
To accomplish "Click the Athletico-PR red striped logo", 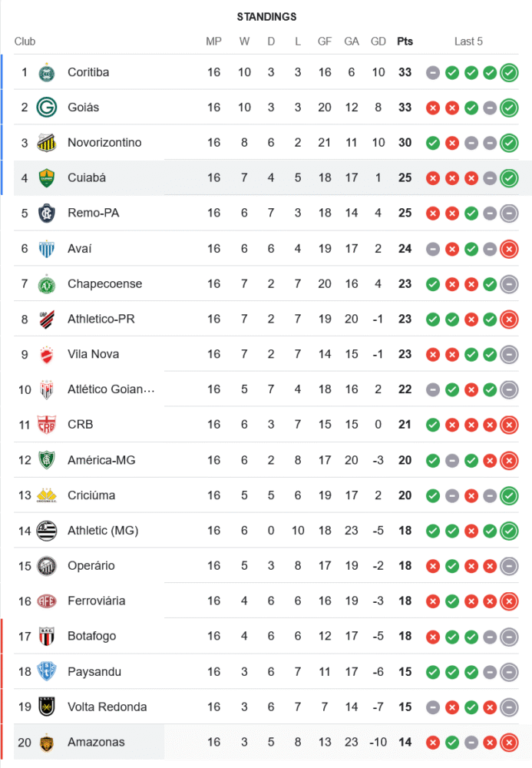I will (47, 319).
